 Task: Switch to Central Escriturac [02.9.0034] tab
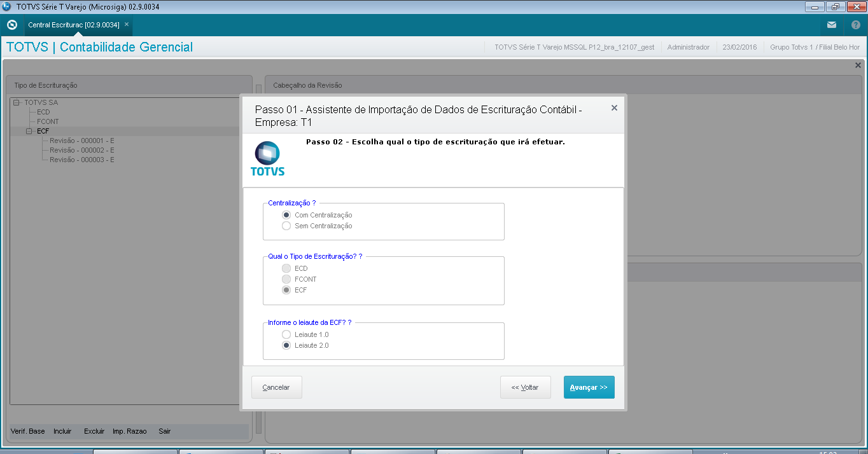click(x=74, y=24)
